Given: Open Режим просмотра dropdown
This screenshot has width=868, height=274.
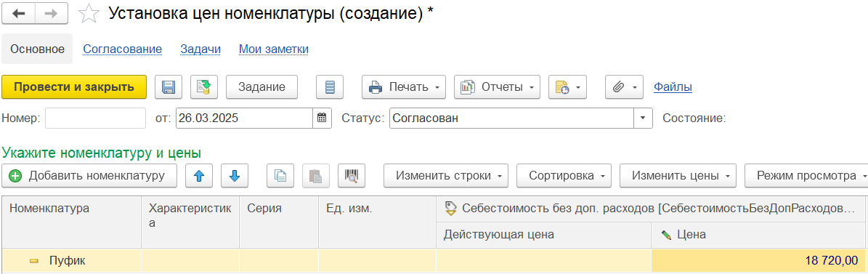Looking at the screenshot, I should click(806, 176).
